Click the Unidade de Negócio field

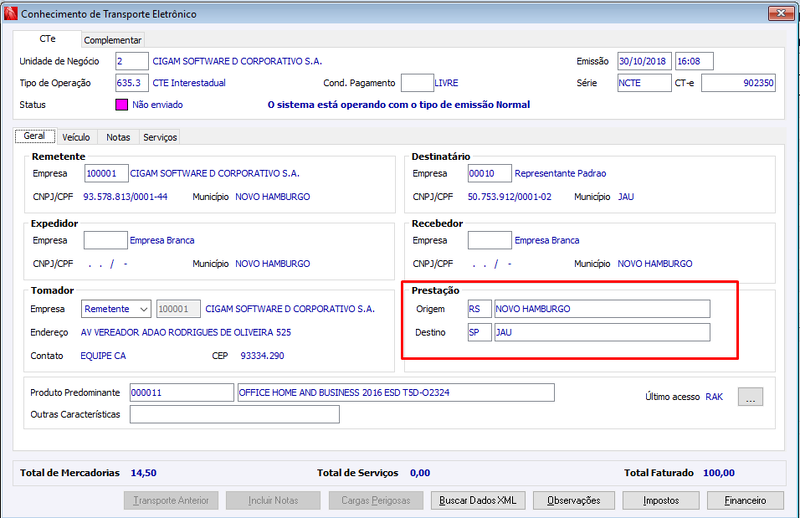132,61
